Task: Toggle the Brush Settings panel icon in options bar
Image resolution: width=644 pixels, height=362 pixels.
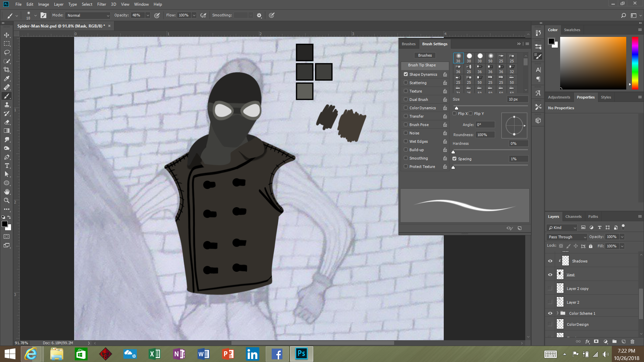Action: coord(43,15)
